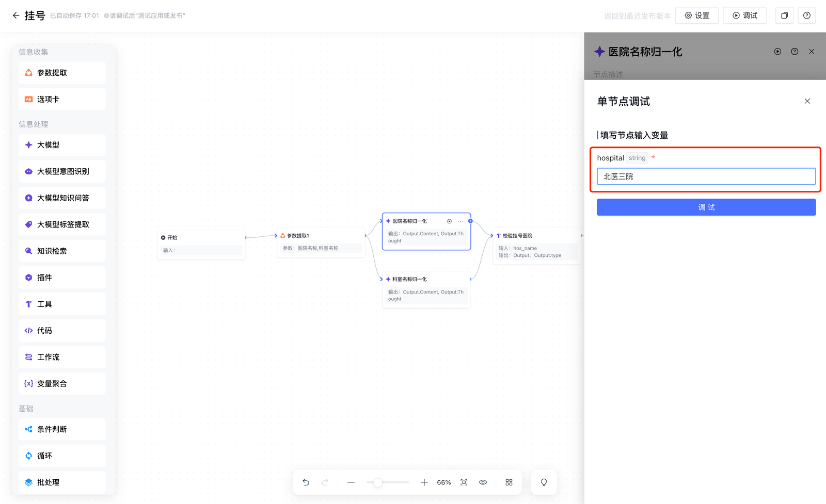
Task: Click the copy icon in top bar
Action: [x=784, y=15]
